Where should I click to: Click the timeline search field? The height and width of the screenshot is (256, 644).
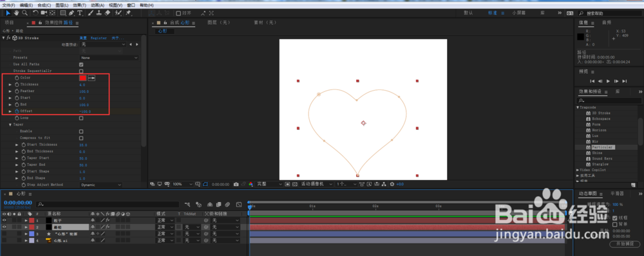108,204
